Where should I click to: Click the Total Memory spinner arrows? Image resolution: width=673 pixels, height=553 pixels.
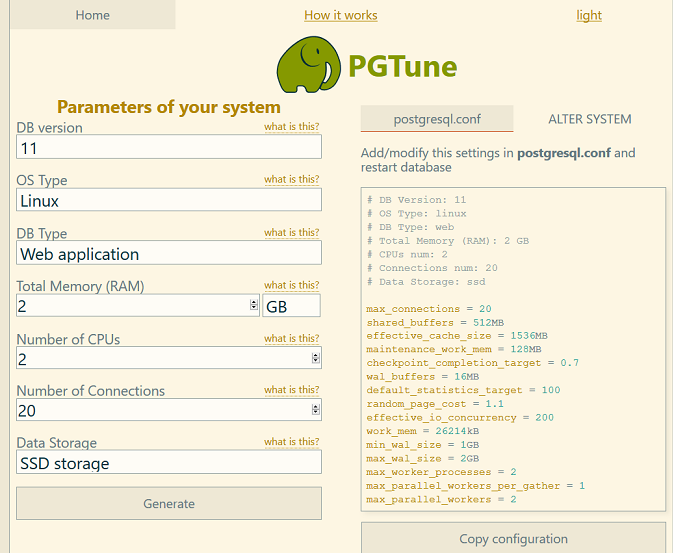pyautogui.click(x=254, y=306)
